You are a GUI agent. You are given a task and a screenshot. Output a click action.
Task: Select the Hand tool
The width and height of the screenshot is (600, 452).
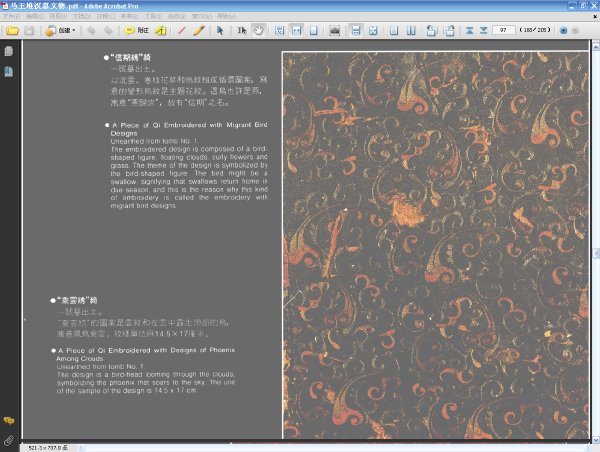[259, 31]
